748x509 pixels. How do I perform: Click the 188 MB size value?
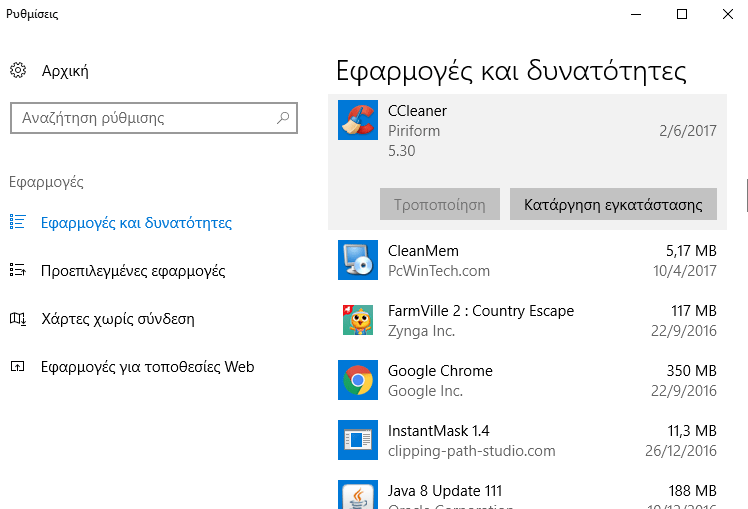[x=693, y=490]
